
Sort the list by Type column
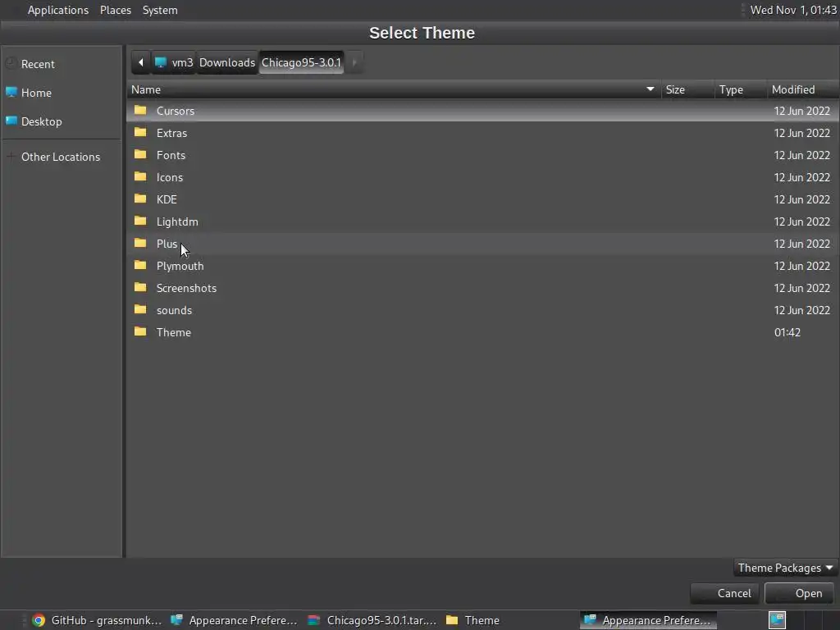(739, 89)
